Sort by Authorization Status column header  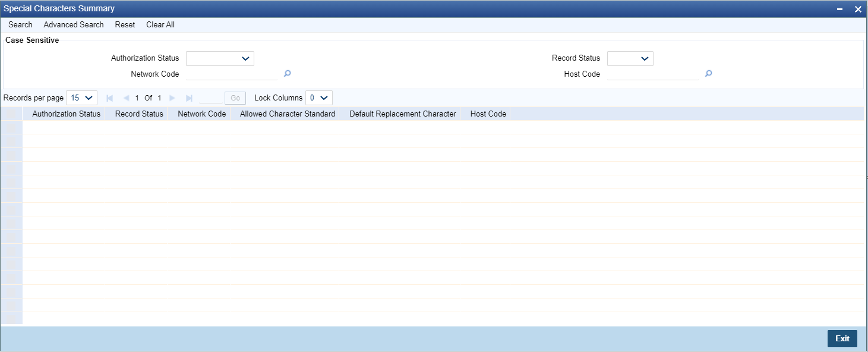pyautogui.click(x=66, y=114)
